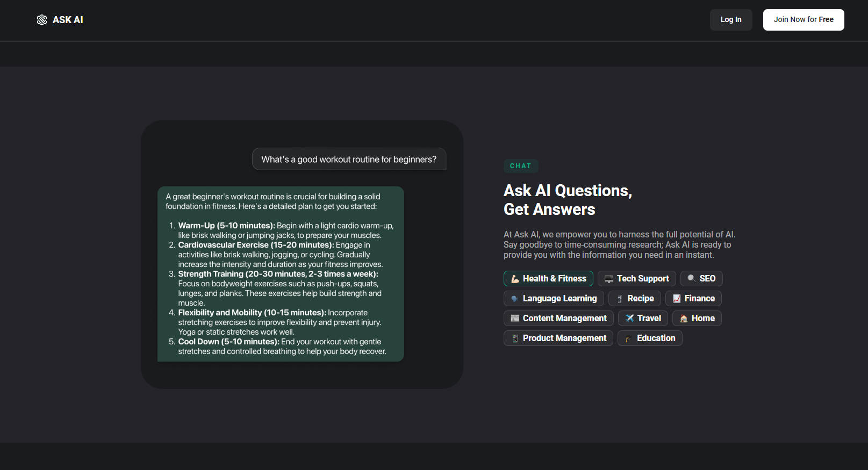The image size is (868, 470).
Task: Click the 'At Ask AI, we empower you' paragraph
Action: pyautogui.click(x=619, y=245)
